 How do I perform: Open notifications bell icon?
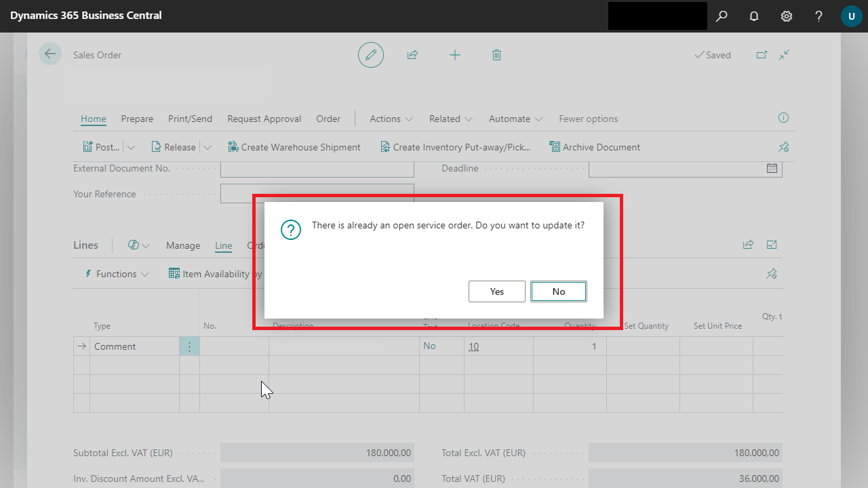coord(754,16)
